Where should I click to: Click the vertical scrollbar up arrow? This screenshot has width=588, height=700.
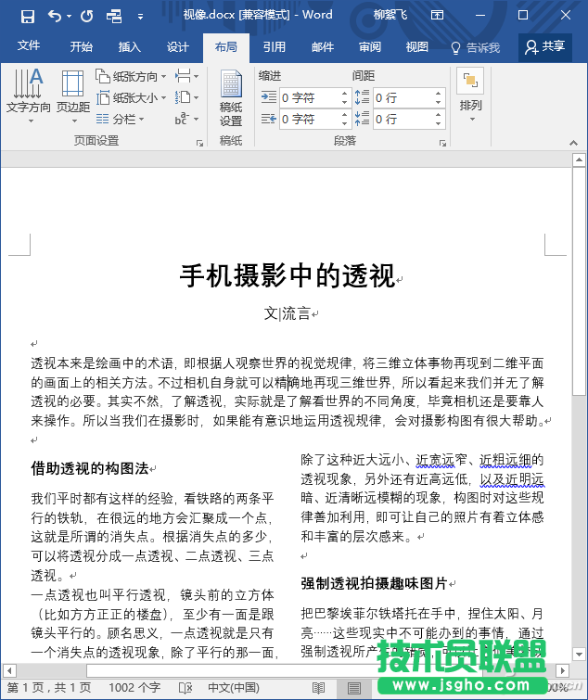point(579,159)
